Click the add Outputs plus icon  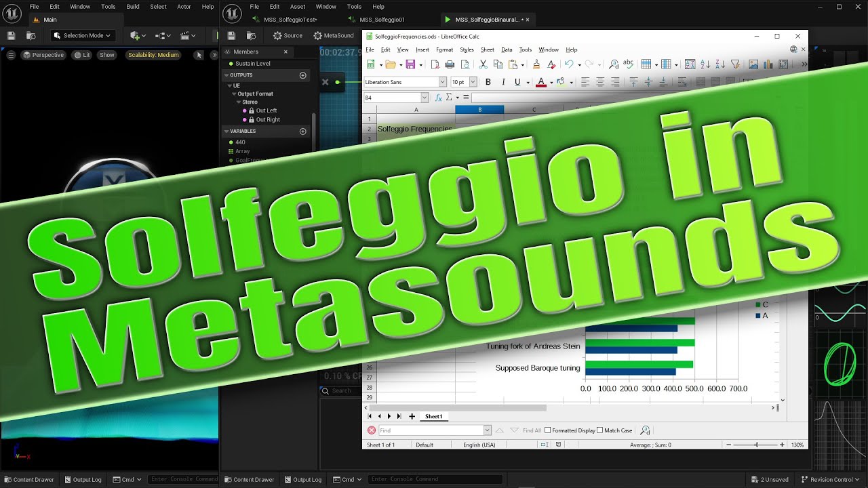pyautogui.click(x=303, y=75)
